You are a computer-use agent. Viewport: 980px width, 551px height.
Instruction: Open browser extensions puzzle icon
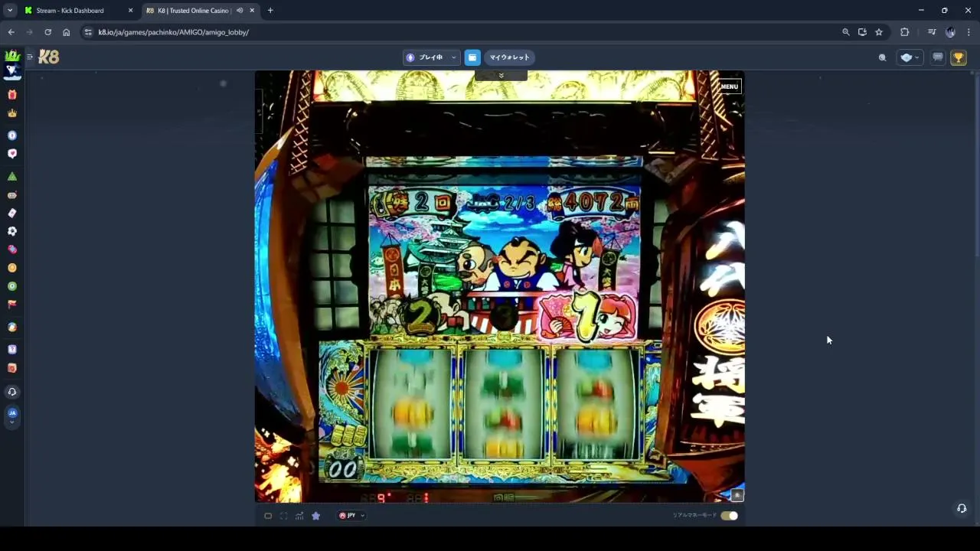(x=904, y=32)
